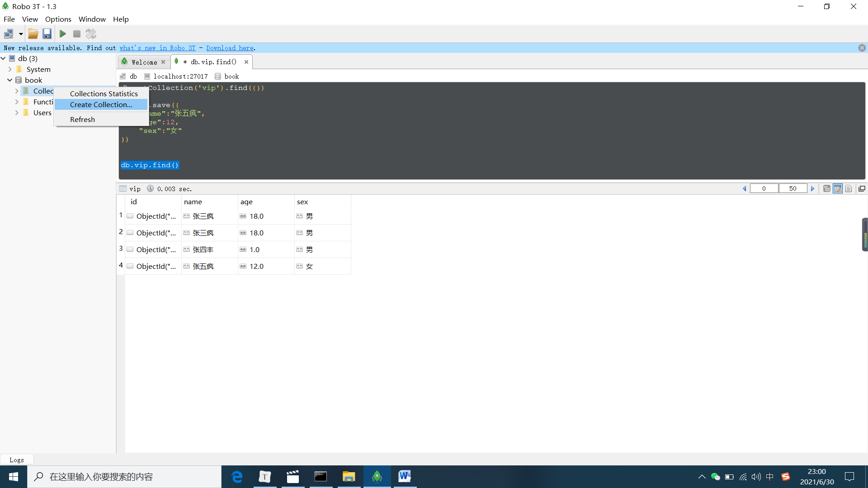Expand the System folder in sidebar

point(10,69)
